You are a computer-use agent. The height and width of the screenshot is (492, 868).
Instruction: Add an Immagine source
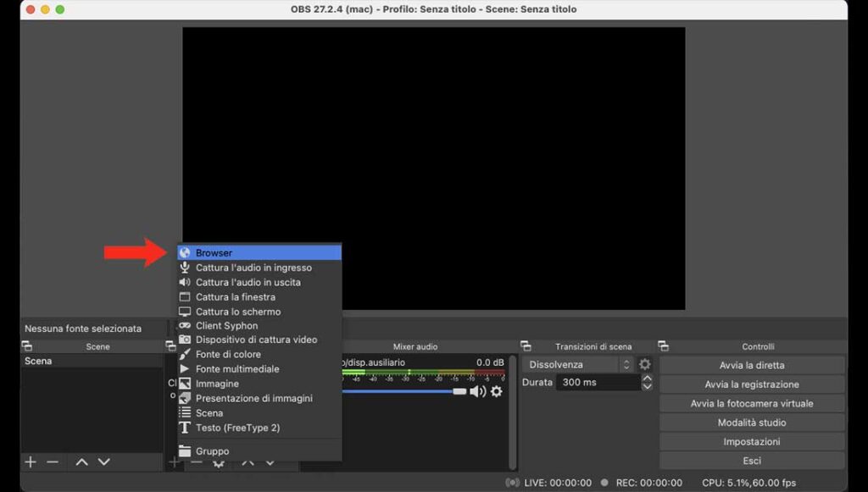point(259,384)
